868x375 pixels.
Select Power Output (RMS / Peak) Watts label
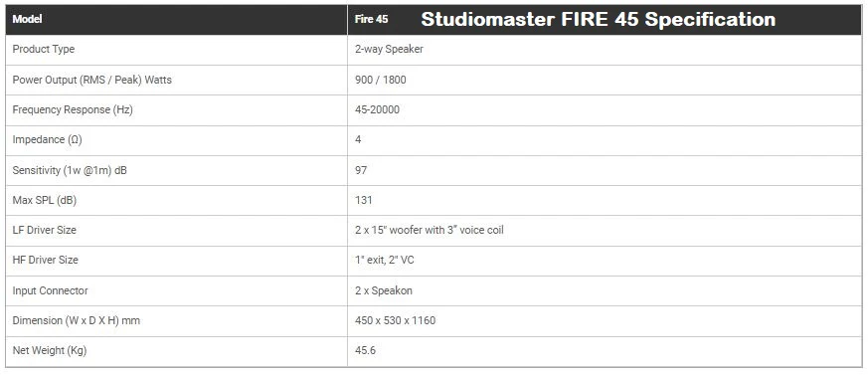[x=91, y=80]
